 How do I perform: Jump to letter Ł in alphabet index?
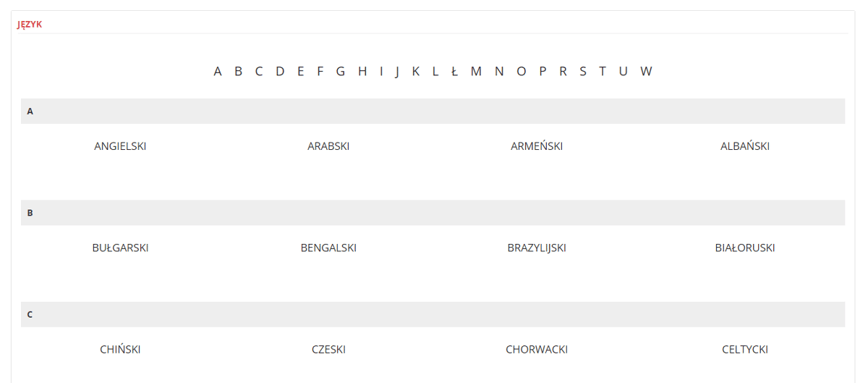coord(454,71)
